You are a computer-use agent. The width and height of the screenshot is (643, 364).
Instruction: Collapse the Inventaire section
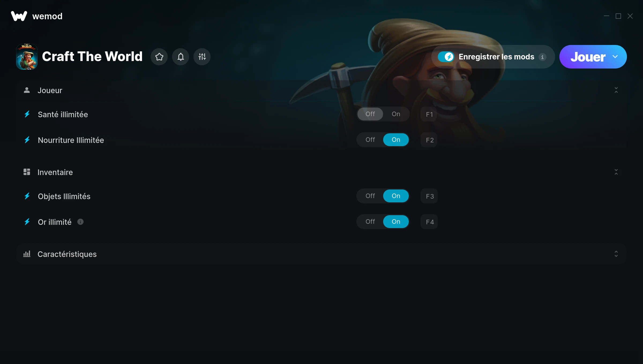616,172
